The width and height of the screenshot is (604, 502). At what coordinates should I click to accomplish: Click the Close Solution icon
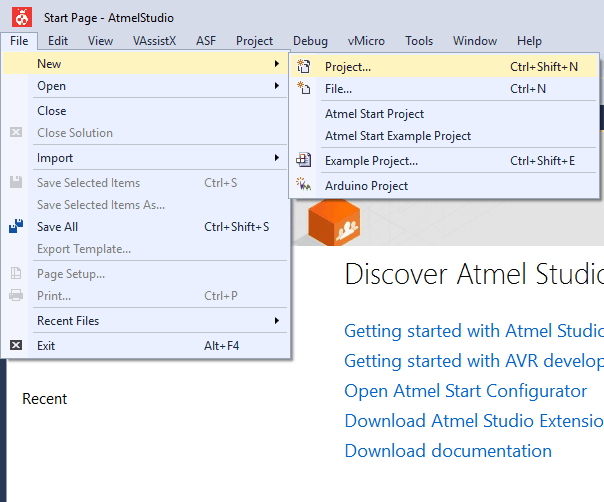pyautogui.click(x=16, y=132)
